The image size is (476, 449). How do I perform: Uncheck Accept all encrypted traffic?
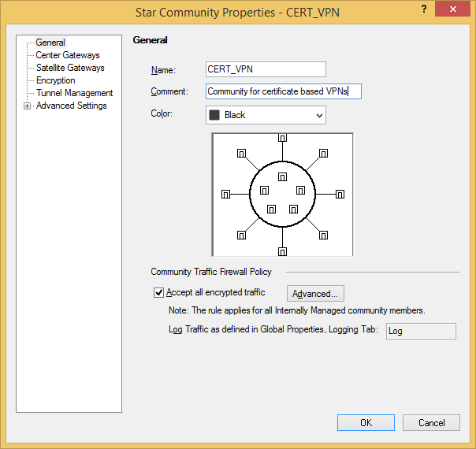[x=159, y=293]
